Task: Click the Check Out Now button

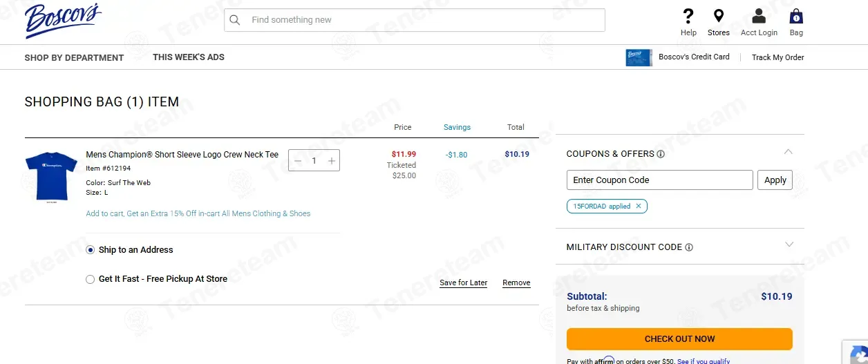Action: (679, 339)
